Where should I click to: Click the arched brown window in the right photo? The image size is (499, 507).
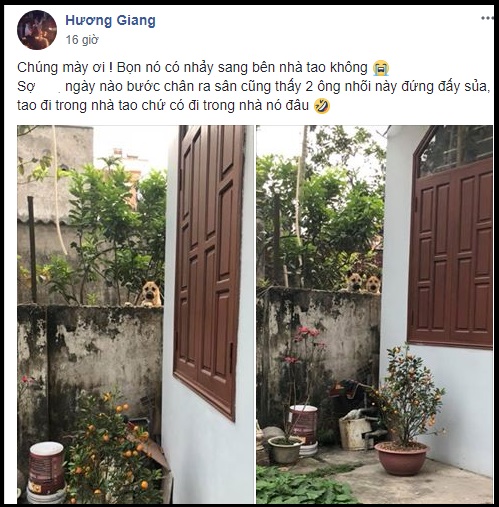click(451, 237)
